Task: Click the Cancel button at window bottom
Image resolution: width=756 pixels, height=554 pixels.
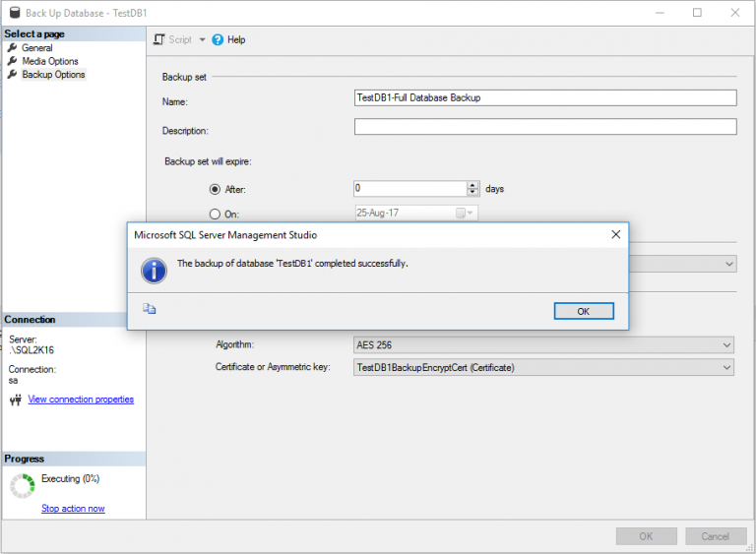Action: pos(715,536)
